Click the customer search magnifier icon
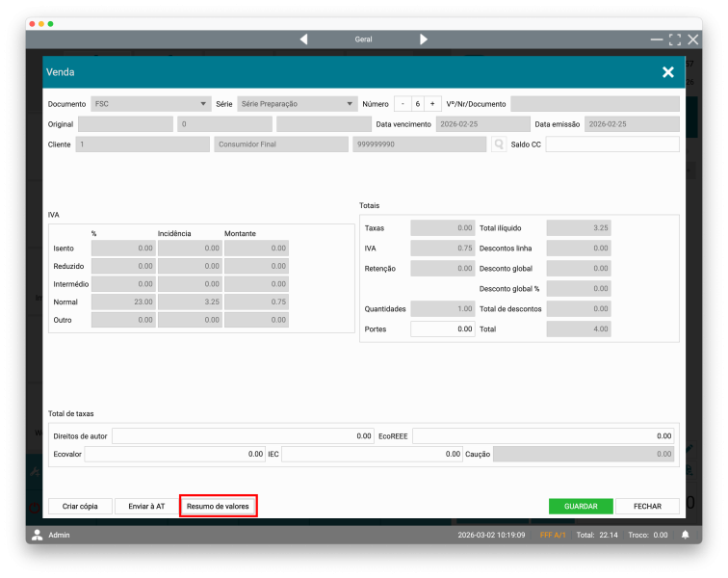 [499, 144]
